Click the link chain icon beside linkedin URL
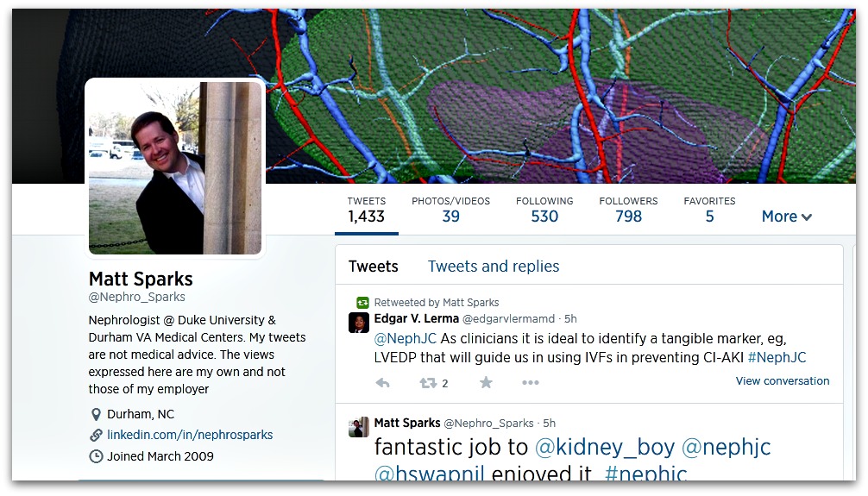 96,435
